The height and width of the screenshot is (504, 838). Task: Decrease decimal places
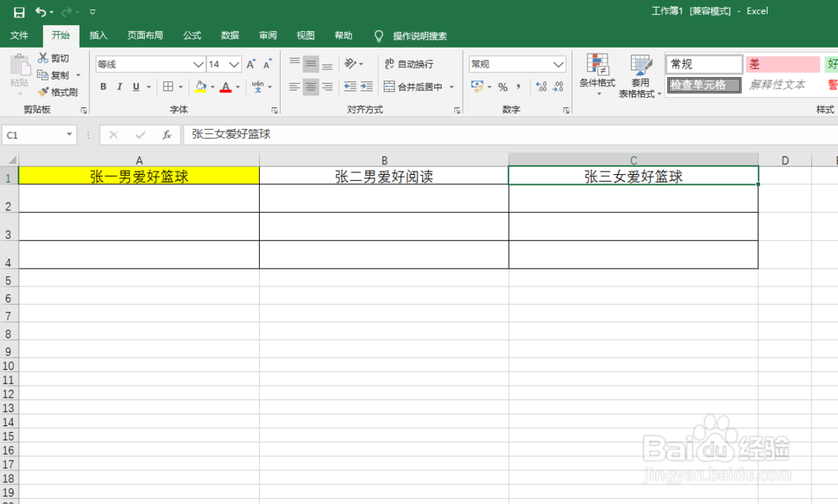558,86
